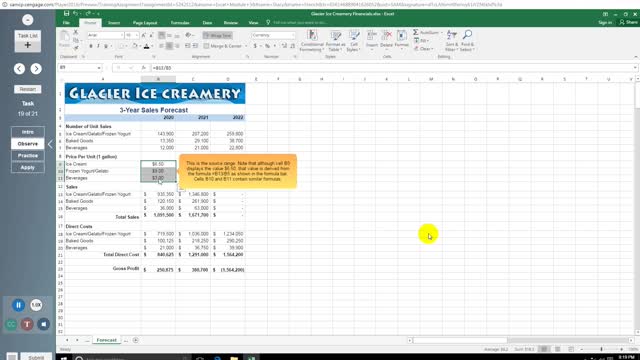Screen dimensions: 640x360
Task: Open the Font size dropdown
Action: click(x=136, y=36)
